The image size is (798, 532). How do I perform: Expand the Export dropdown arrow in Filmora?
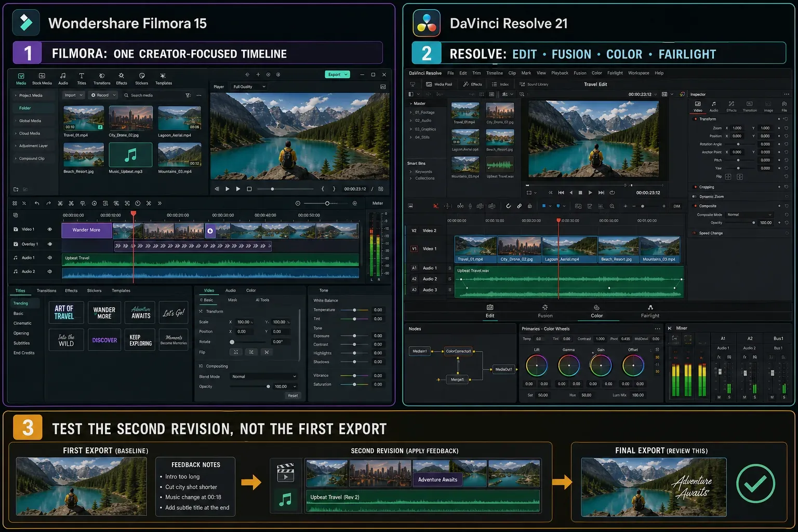pos(347,75)
